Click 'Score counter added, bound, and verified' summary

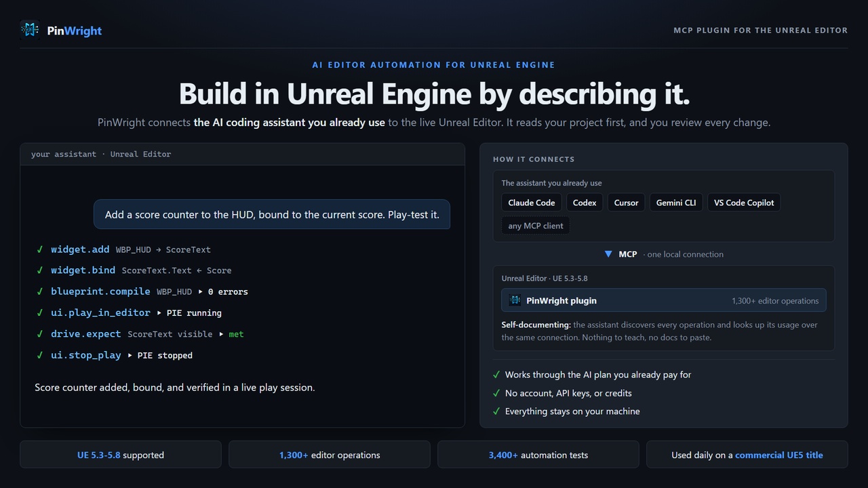tap(174, 388)
